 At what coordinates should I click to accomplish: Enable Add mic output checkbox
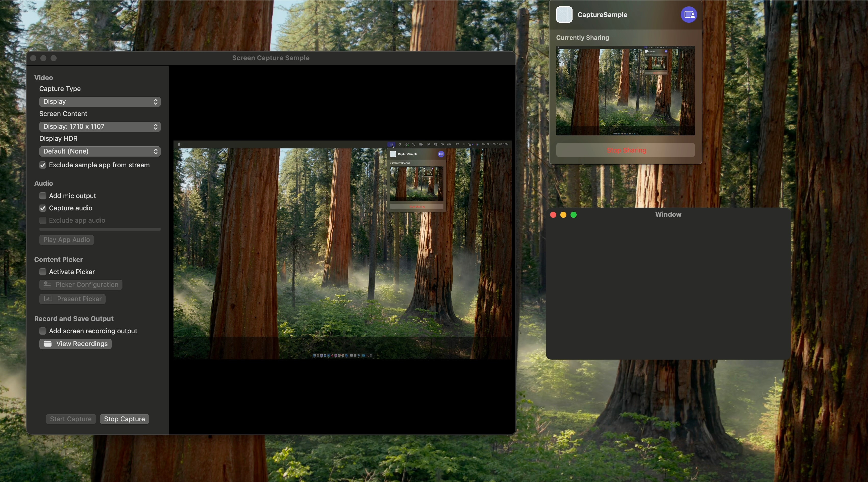pyautogui.click(x=43, y=196)
